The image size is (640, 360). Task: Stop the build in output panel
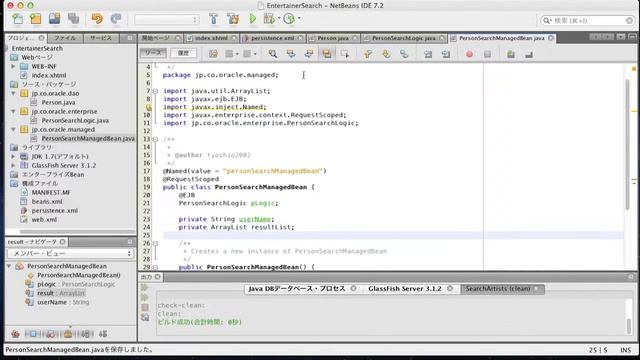(144, 307)
